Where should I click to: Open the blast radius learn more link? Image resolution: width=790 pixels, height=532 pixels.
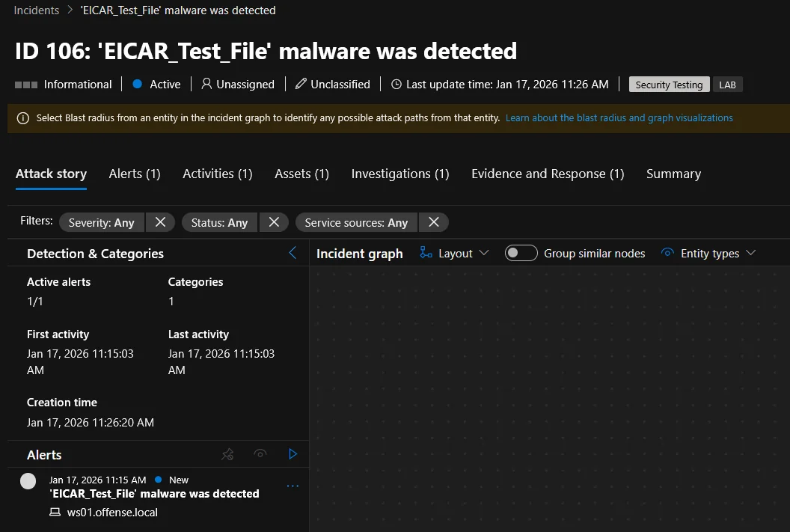[619, 118]
